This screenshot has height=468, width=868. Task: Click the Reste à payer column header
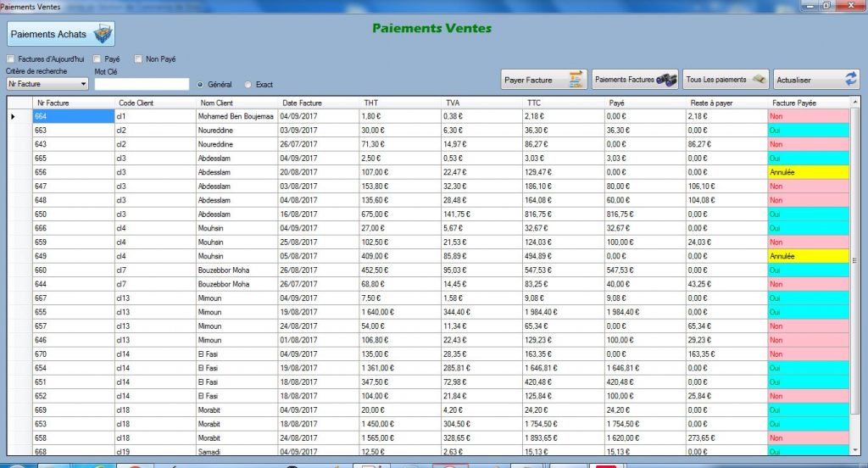pos(710,102)
